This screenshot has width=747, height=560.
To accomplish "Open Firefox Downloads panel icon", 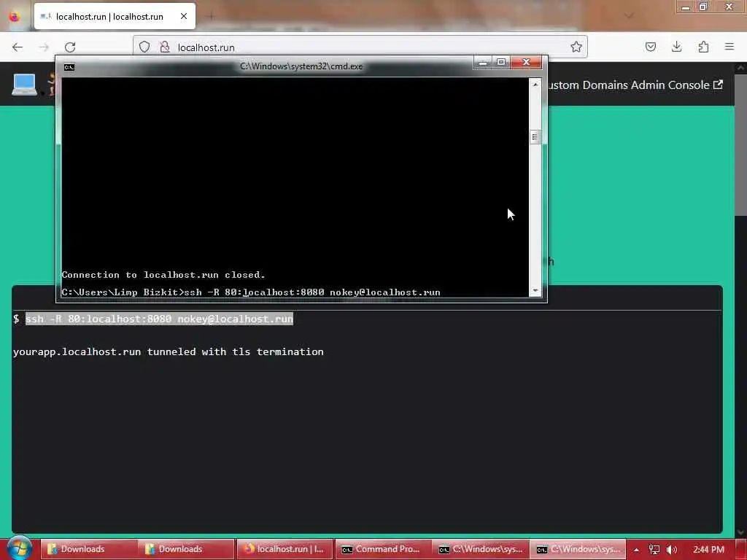I will [x=676, y=47].
